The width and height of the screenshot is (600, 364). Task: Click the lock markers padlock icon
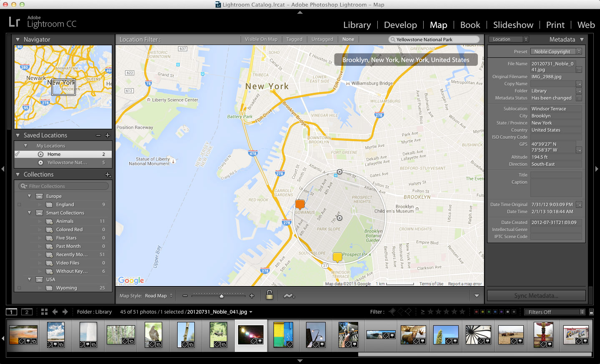[x=269, y=295]
